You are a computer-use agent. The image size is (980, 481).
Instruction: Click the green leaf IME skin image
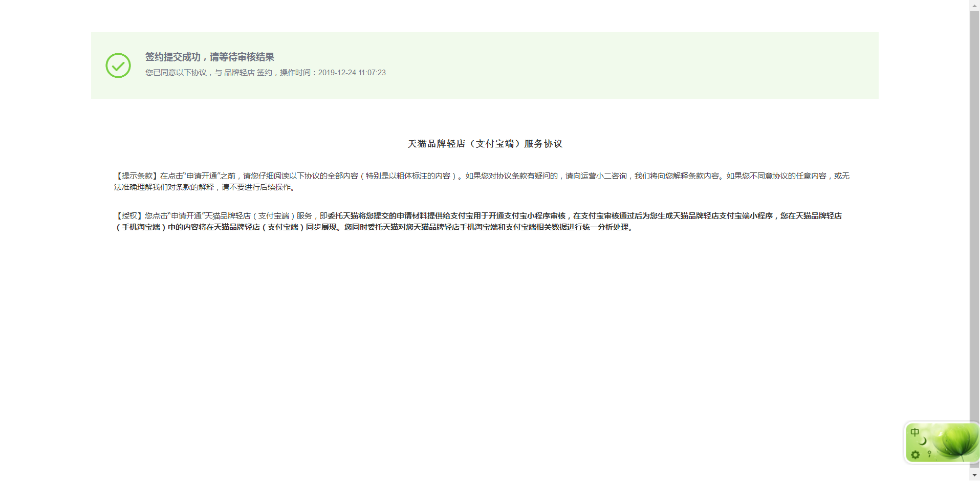[955, 442]
